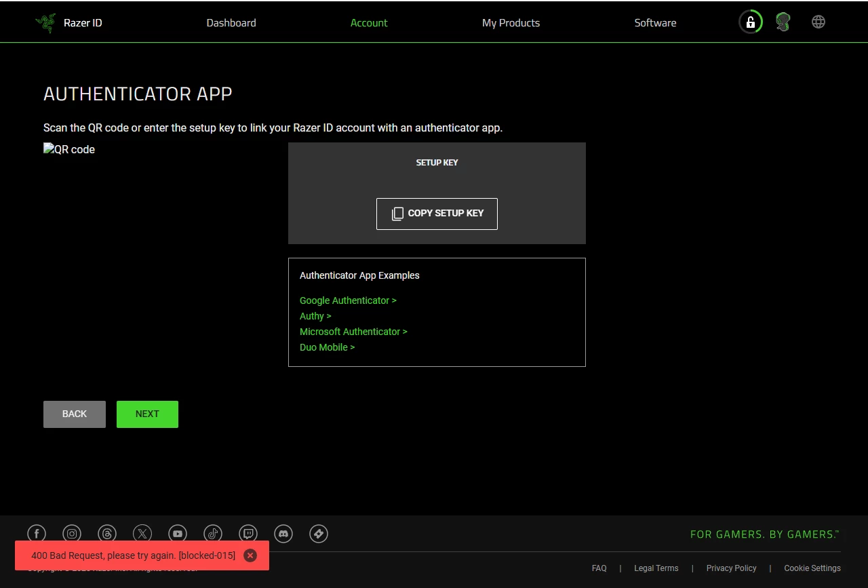
Task: Open the FAQ footer link
Action: (x=599, y=568)
